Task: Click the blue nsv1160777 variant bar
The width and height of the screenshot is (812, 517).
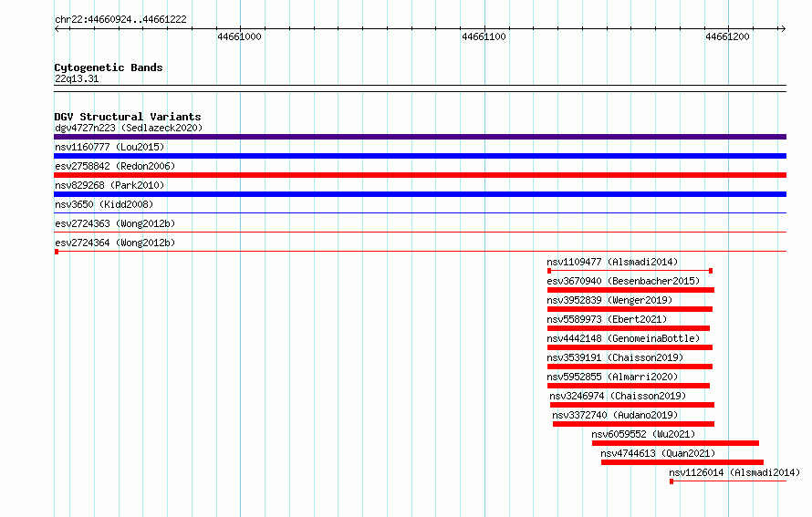Action: tap(420, 156)
